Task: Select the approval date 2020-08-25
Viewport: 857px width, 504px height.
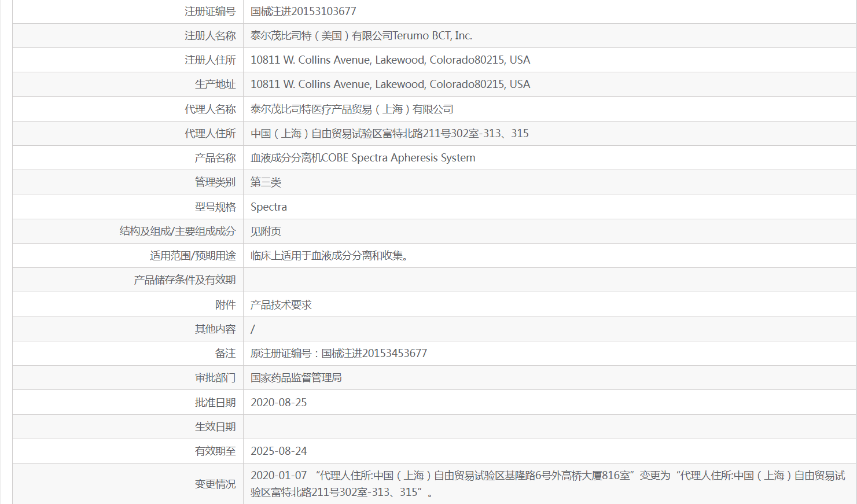Action: click(x=278, y=402)
